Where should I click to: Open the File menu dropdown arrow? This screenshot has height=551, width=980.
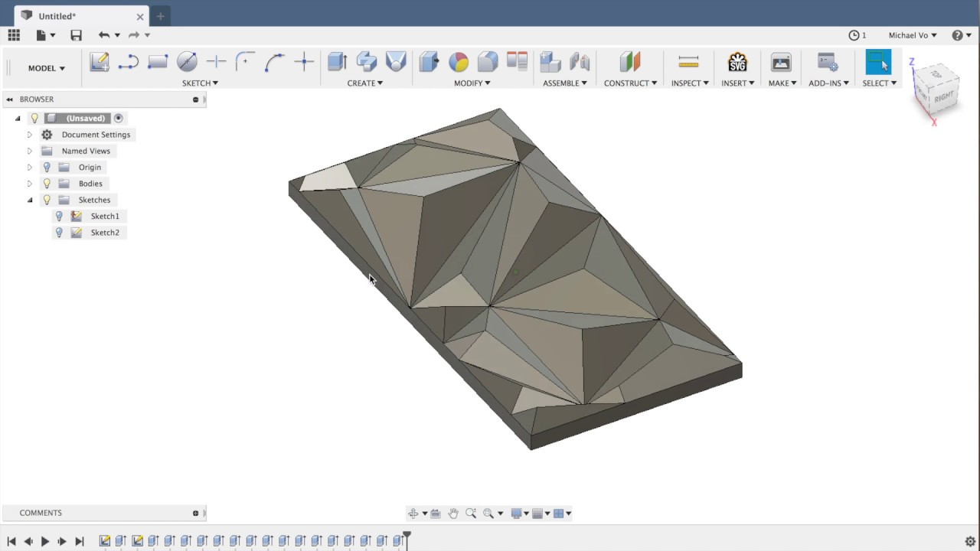(53, 35)
